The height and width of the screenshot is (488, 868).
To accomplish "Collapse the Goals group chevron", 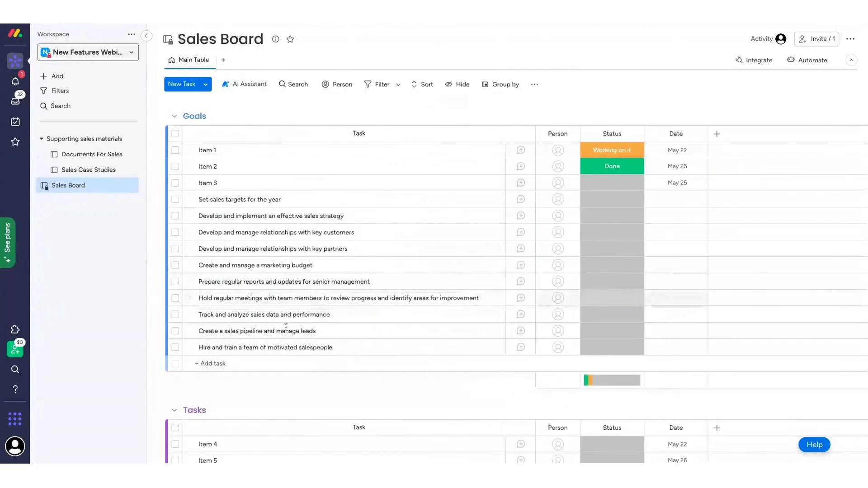I will pyautogui.click(x=174, y=116).
